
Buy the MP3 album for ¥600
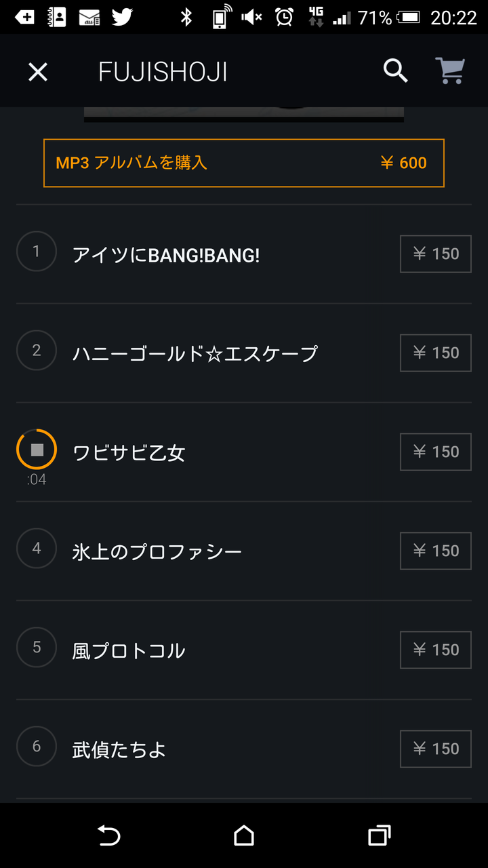pyautogui.click(x=244, y=163)
